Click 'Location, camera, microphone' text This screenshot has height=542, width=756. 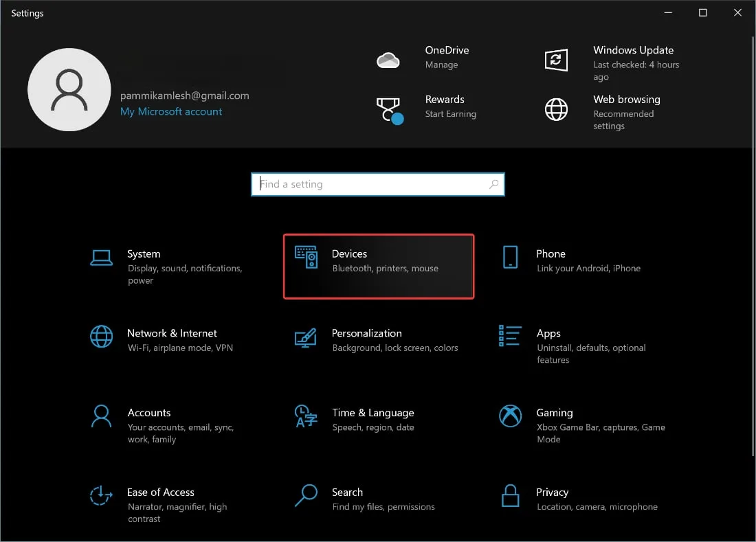click(597, 507)
